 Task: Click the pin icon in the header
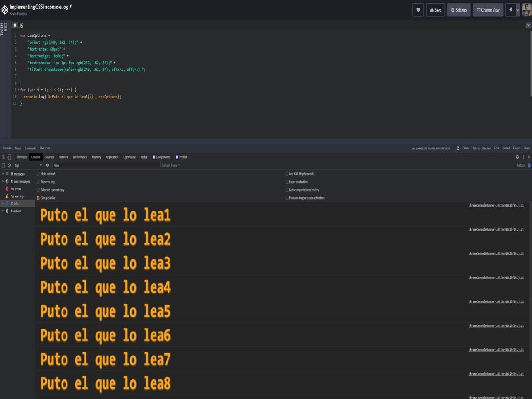pyautogui.click(x=510, y=10)
